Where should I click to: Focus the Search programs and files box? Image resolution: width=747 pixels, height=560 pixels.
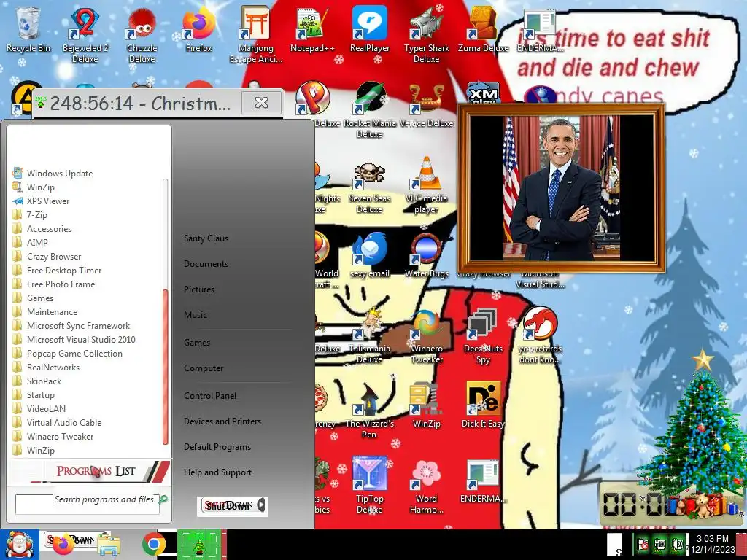click(88, 504)
